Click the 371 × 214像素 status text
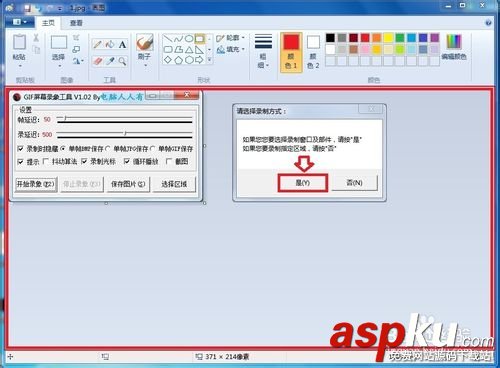The height and width of the screenshot is (368, 500). click(x=227, y=357)
